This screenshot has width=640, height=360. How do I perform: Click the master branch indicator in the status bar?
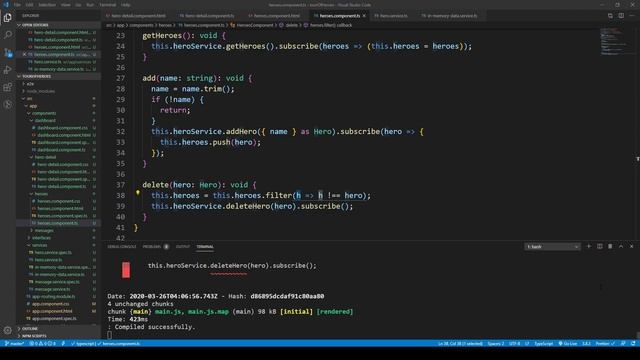[x=14, y=344]
